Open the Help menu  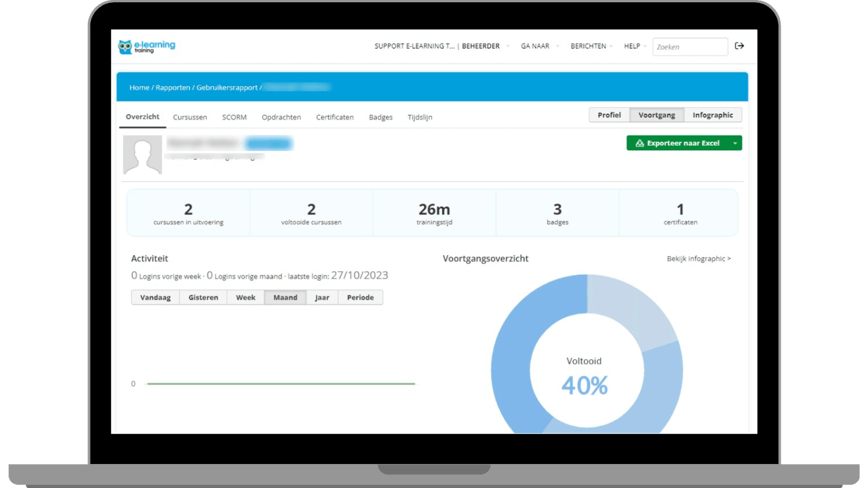point(635,46)
